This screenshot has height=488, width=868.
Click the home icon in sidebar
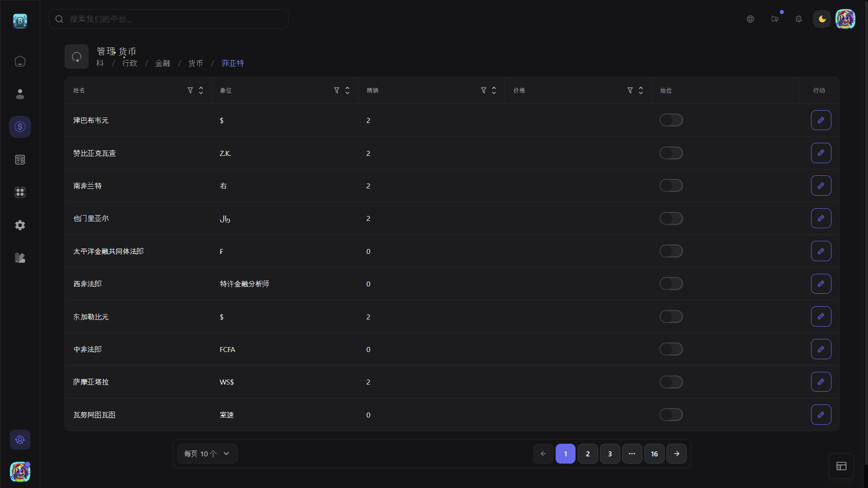click(20, 61)
